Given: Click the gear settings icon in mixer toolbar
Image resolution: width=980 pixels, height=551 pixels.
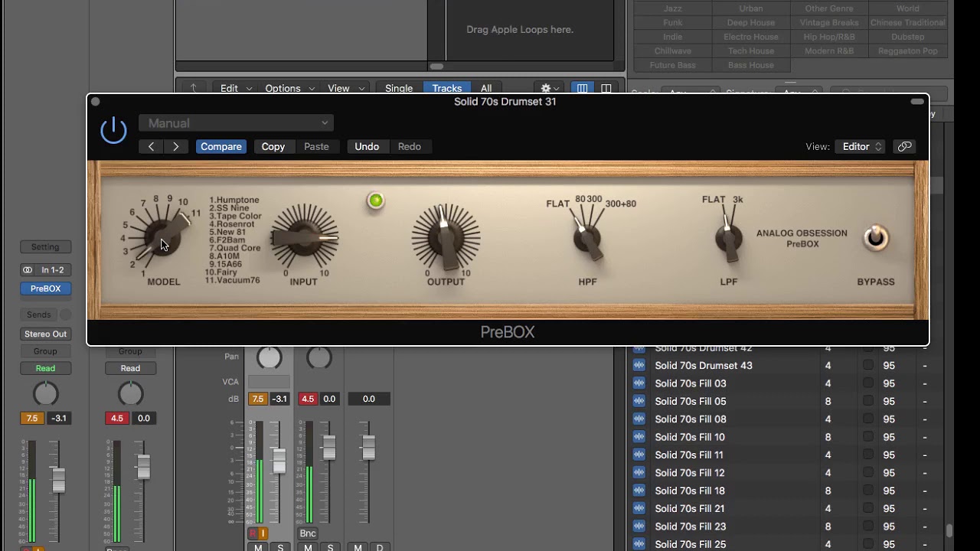Looking at the screenshot, I should (x=549, y=89).
